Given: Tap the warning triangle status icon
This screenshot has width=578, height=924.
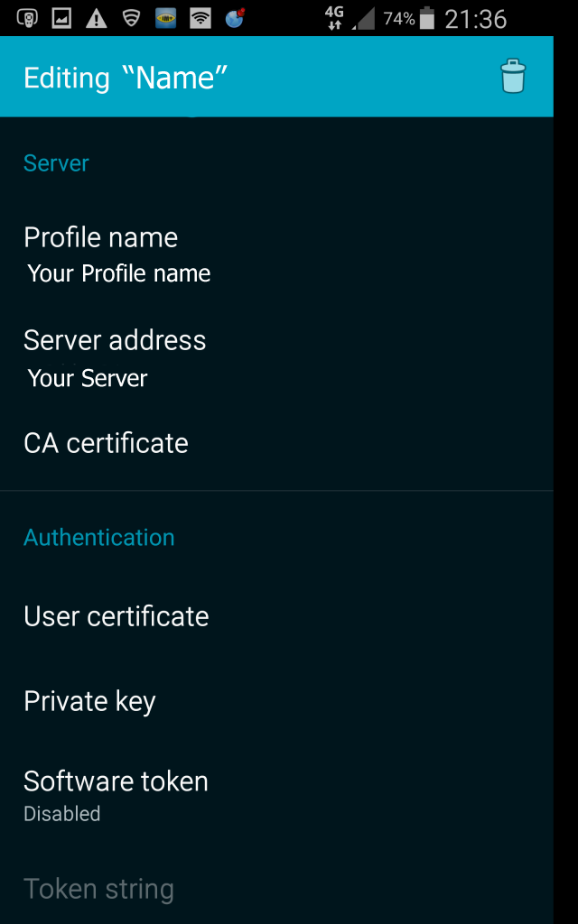Looking at the screenshot, I should point(96,18).
